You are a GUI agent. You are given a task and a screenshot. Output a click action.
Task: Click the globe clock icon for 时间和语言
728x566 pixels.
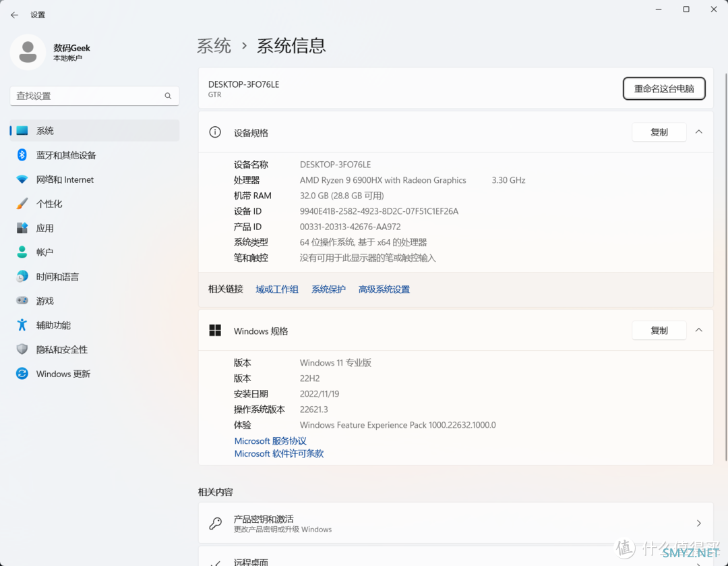22,277
